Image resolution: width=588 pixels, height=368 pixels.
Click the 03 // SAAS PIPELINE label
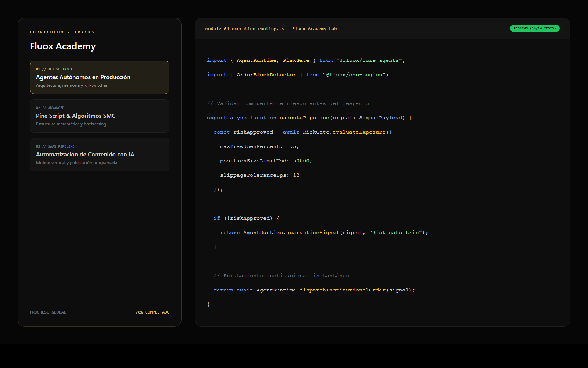point(55,146)
